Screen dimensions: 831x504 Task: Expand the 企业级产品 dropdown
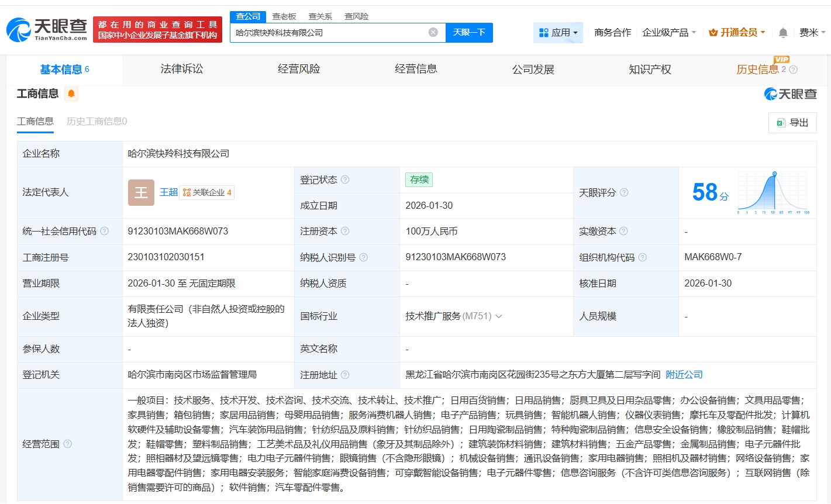coord(669,33)
